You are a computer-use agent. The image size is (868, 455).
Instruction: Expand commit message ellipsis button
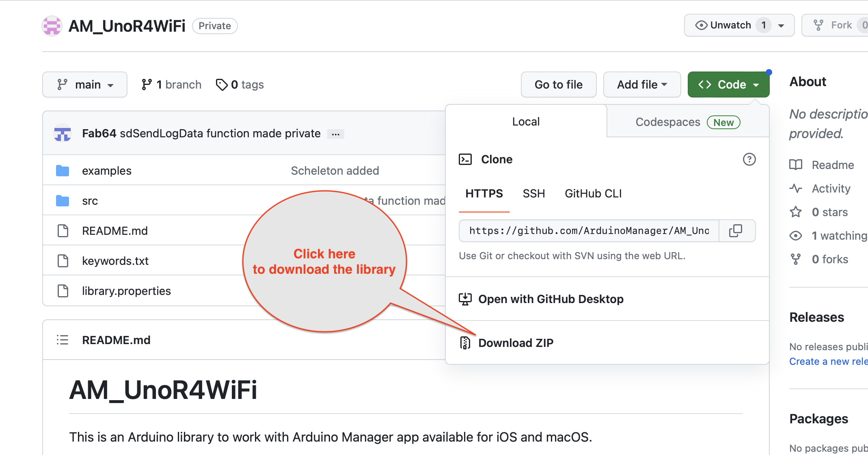click(335, 134)
